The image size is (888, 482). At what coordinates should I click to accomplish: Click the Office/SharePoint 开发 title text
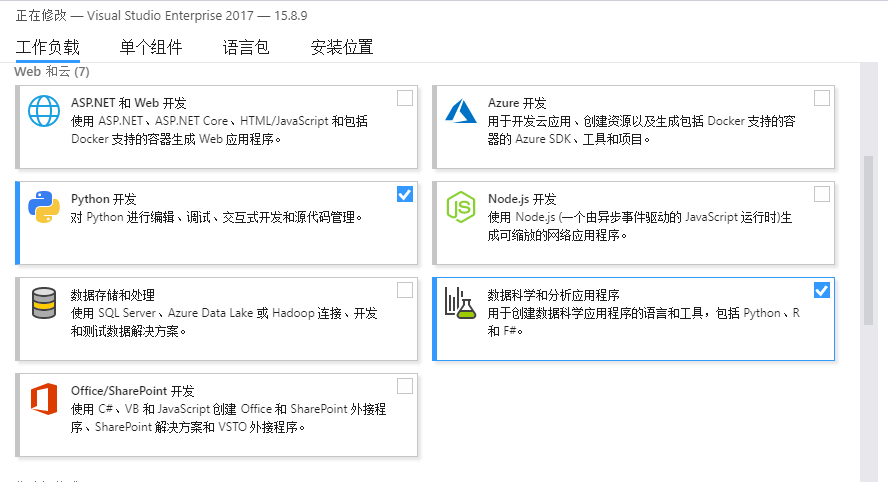point(133,391)
